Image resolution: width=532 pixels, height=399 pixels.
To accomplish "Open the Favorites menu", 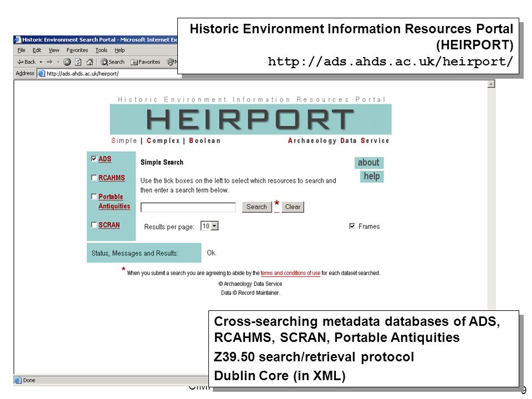I will click(x=77, y=50).
